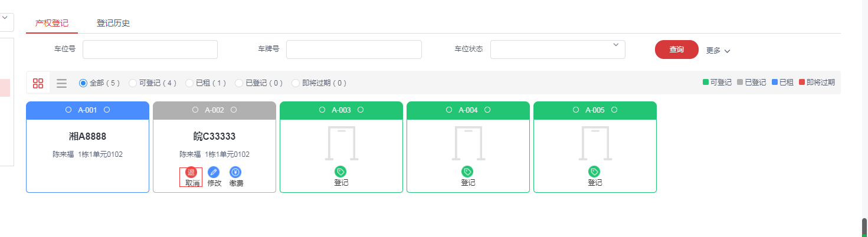Click the red 退 cancel icon on A-002
868x237 pixels.
click(191, 172)
